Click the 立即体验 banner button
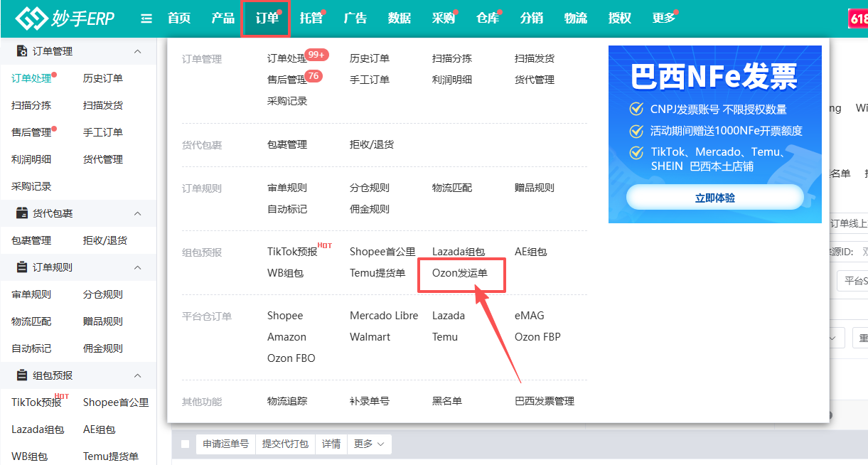The height and width of the screenshot is (465, 868). 714,198
